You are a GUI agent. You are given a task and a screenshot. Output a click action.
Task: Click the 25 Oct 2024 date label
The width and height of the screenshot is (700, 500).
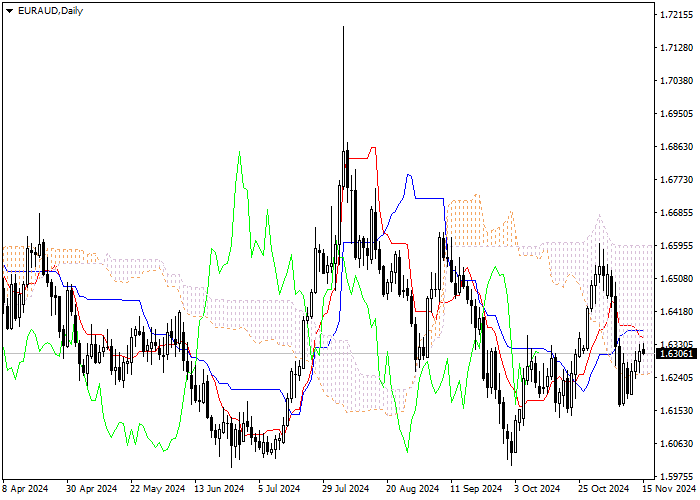[604, 489]
